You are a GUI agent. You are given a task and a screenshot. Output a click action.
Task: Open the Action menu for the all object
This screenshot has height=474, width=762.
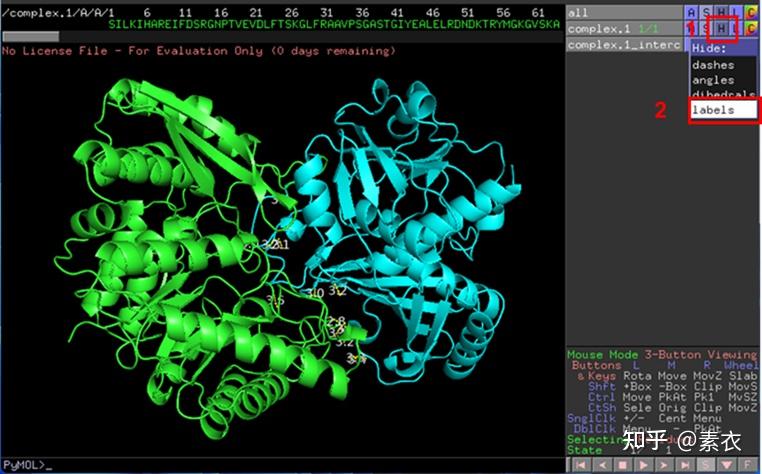[691, 12]
